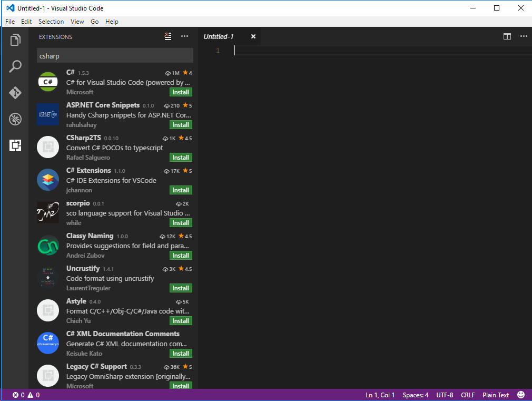Click publisher name 'Rafael Salguero'
The width and height of the screenshot is (532, 401).
[88, 157]
